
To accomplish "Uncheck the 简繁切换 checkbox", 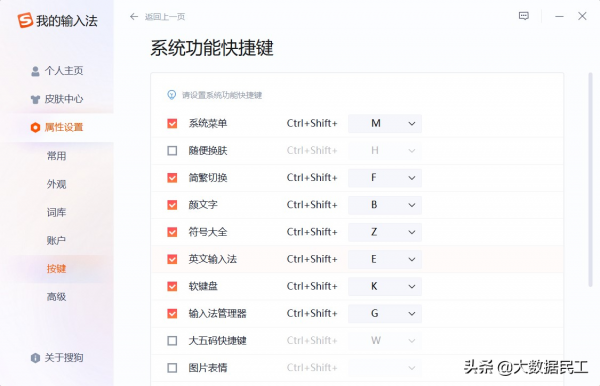I will pyautogui.click(x=172, y=178).
